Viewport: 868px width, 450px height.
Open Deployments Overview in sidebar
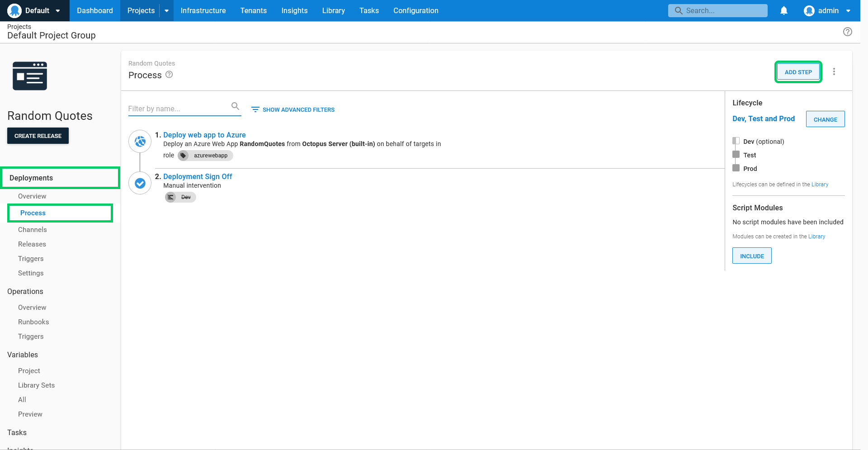click(x=32, y=196)
